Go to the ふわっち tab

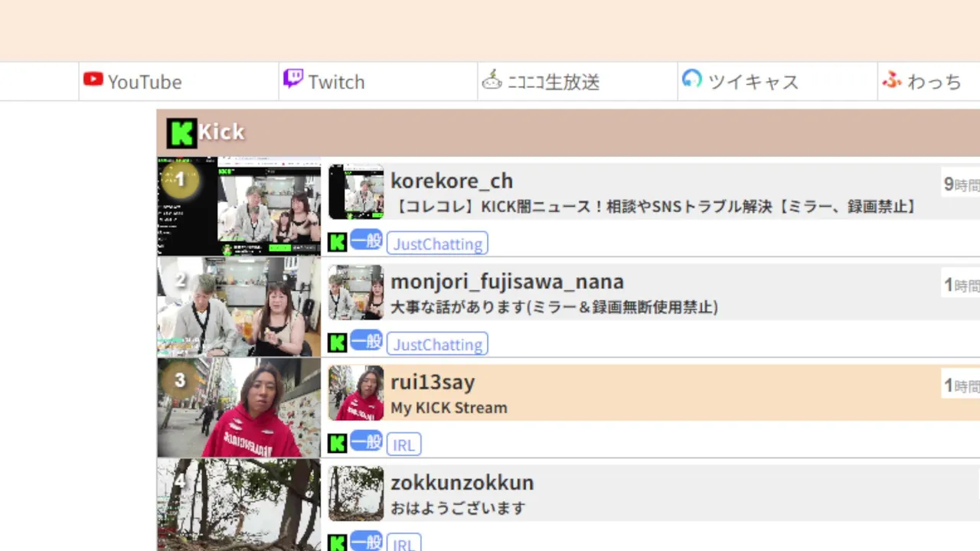pos(929,81)
